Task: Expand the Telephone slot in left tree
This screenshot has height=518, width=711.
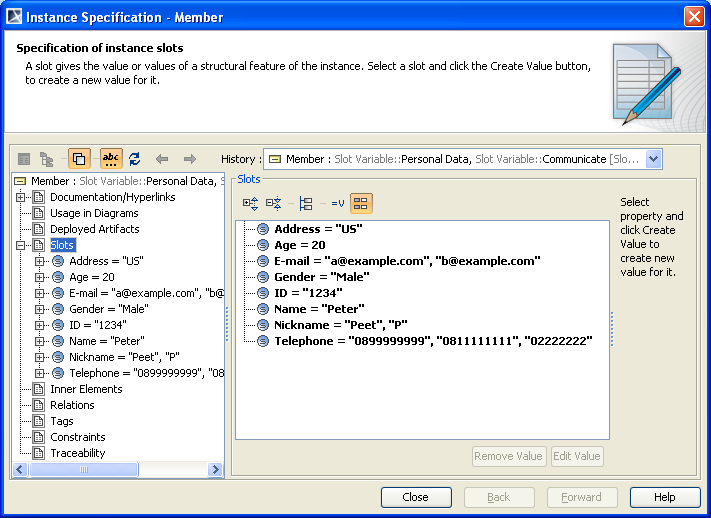Action: pos(39,373)
